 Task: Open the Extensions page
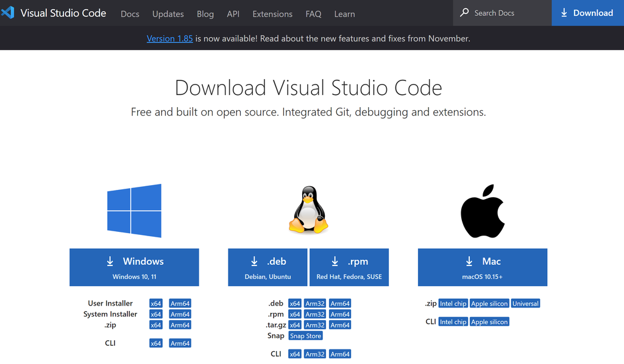tap(272, 14)
